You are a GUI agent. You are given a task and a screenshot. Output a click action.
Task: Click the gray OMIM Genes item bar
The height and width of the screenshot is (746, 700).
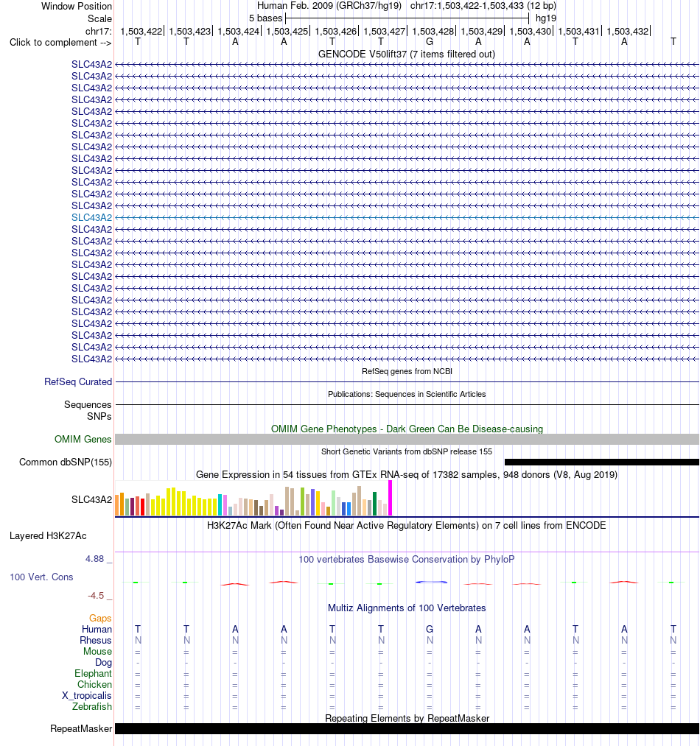(x=407, y=439)
